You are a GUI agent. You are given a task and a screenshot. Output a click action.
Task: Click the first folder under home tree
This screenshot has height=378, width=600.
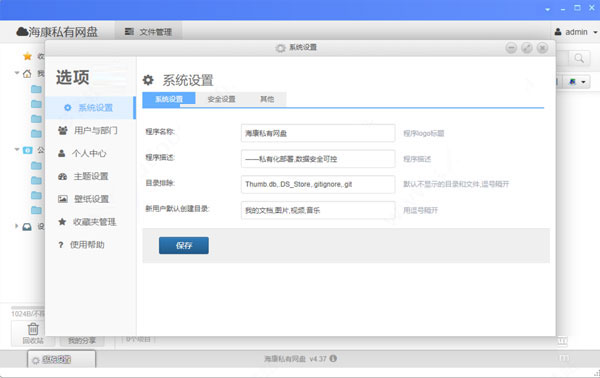(36, 89)
